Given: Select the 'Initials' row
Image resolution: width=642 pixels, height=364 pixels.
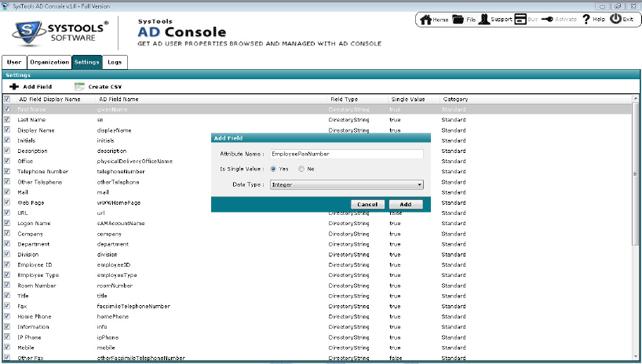Looking at the screenshot, I should (x=317, y=140).
